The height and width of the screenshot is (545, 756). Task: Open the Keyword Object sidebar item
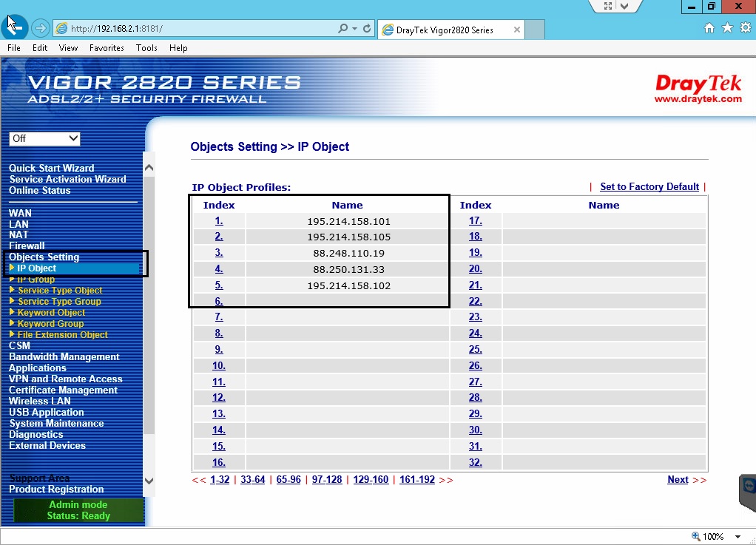click(51, 313)
